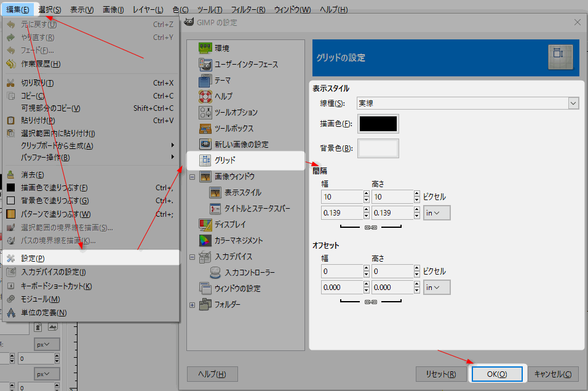Click the 切り取り scissors icon
The height and width of the screenshot is (391, 588).
point(11,83)
